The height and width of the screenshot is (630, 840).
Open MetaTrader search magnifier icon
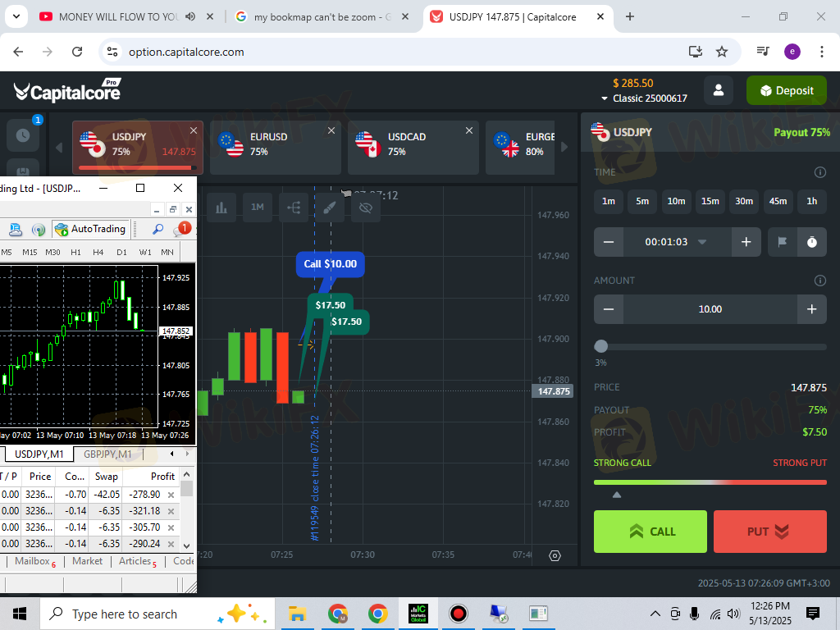point(157,230)
